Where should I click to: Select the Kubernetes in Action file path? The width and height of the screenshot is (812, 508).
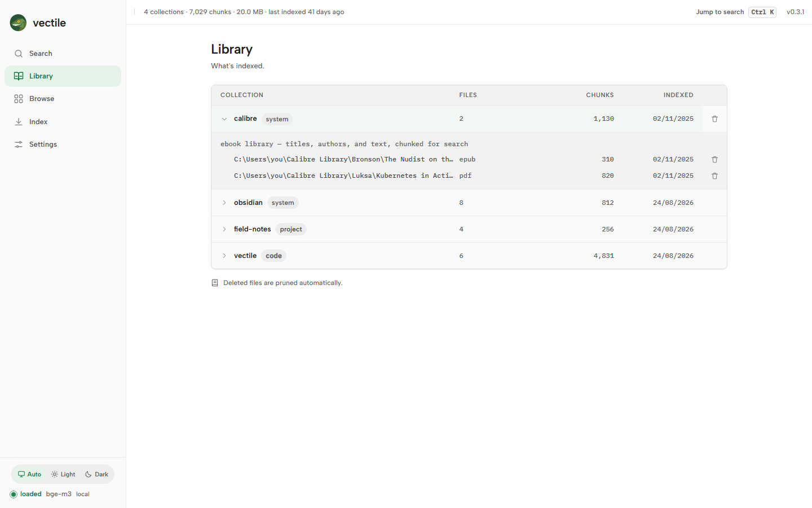pyautogui.click(x=343, y=176)
